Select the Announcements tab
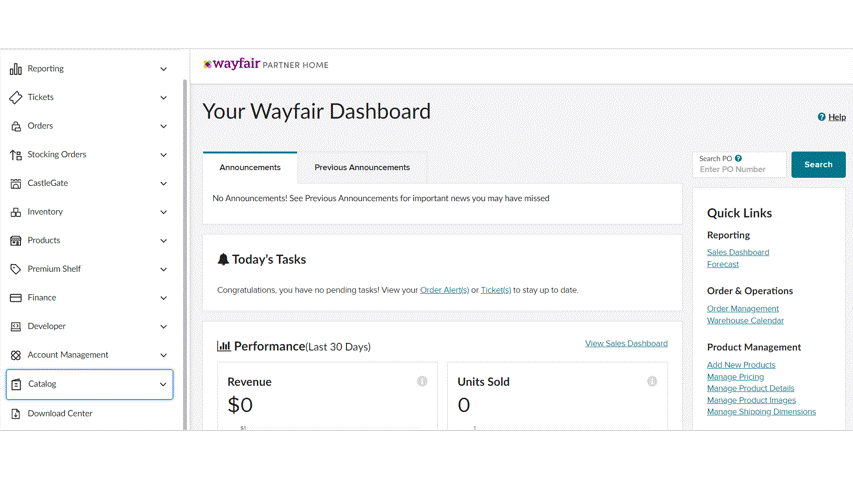 click(x=250, y=167)
